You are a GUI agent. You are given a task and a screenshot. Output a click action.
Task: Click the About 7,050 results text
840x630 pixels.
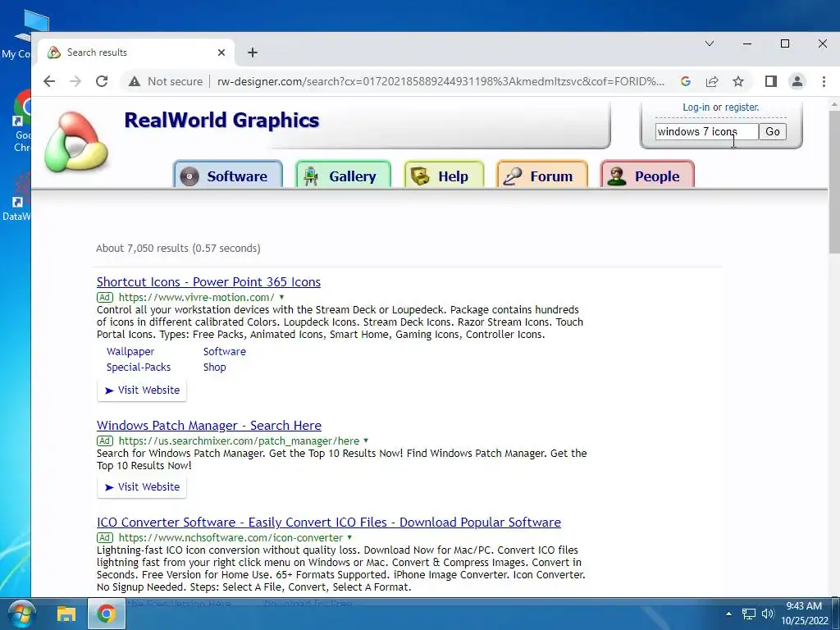178,249
